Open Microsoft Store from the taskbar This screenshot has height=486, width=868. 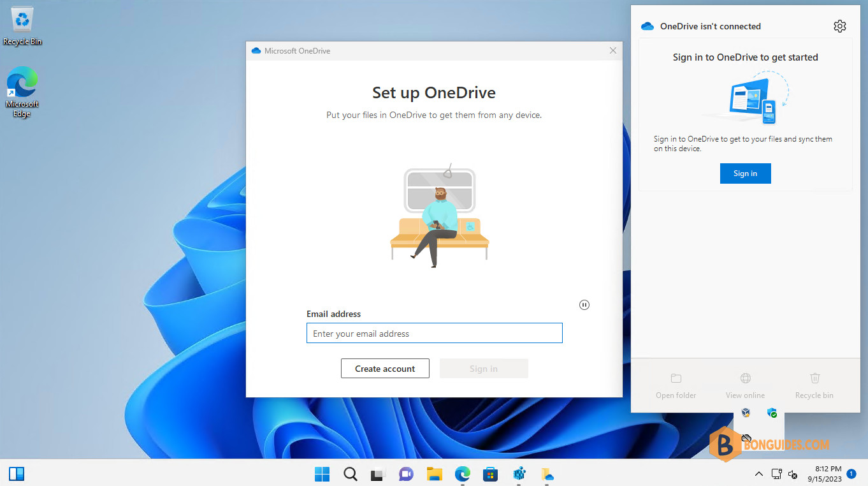(490, 474)
